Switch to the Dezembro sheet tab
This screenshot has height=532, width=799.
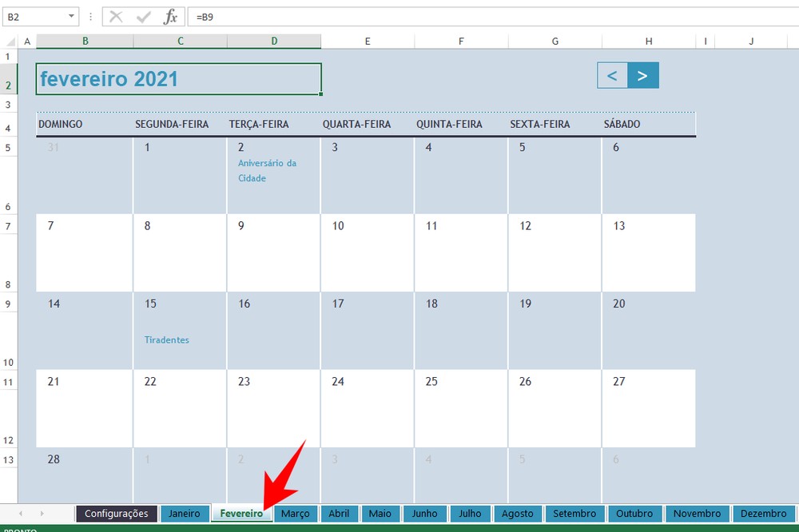763,514
